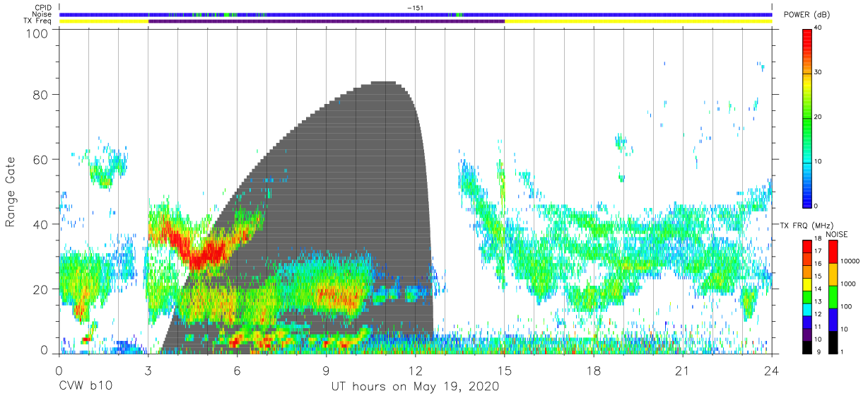Click the purple block in TX FRQ legend
Viewport: 868px width, 401px height.
click(807, 333)
